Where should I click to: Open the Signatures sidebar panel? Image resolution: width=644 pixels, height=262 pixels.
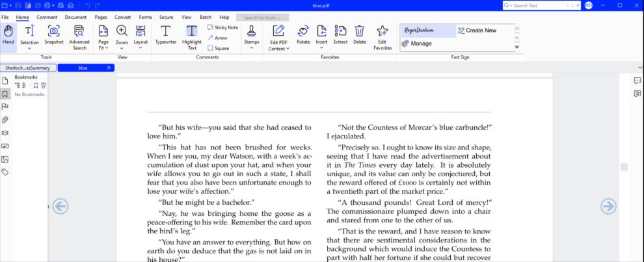point(5,146)
